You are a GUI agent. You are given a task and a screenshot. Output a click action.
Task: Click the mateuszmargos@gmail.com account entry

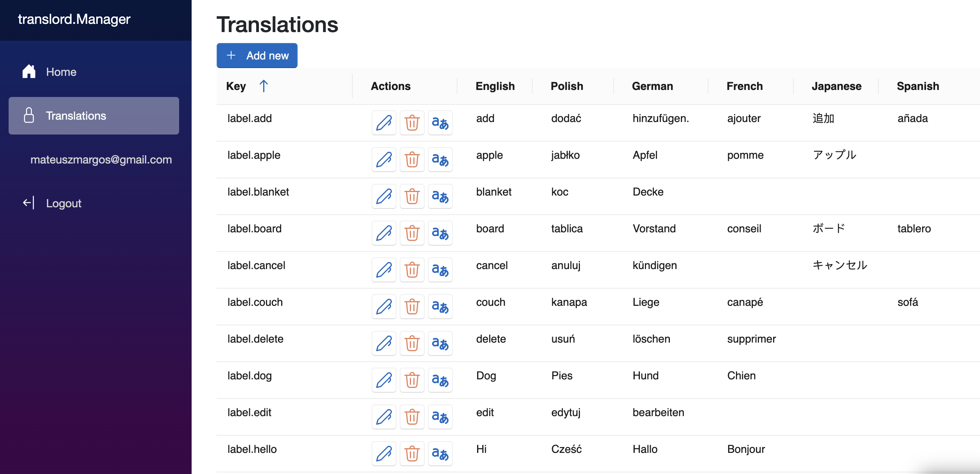(101, 160)
